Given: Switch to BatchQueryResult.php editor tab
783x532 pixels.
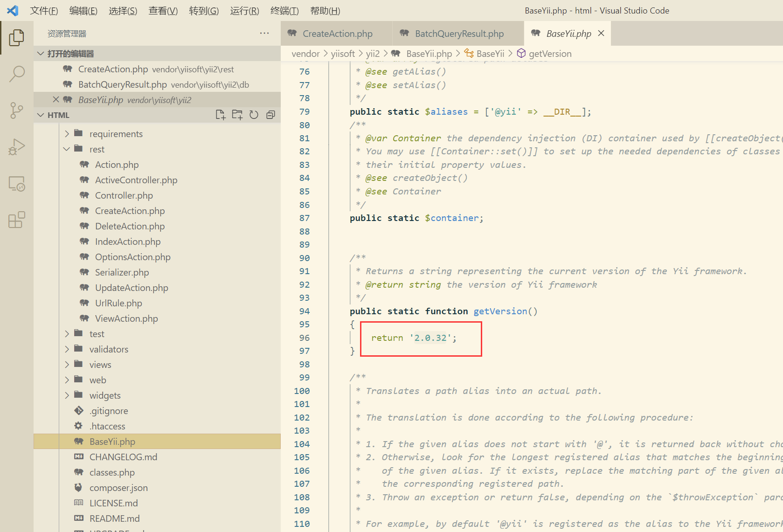Looking at the screenshot, I should click(x=457, y=34).
